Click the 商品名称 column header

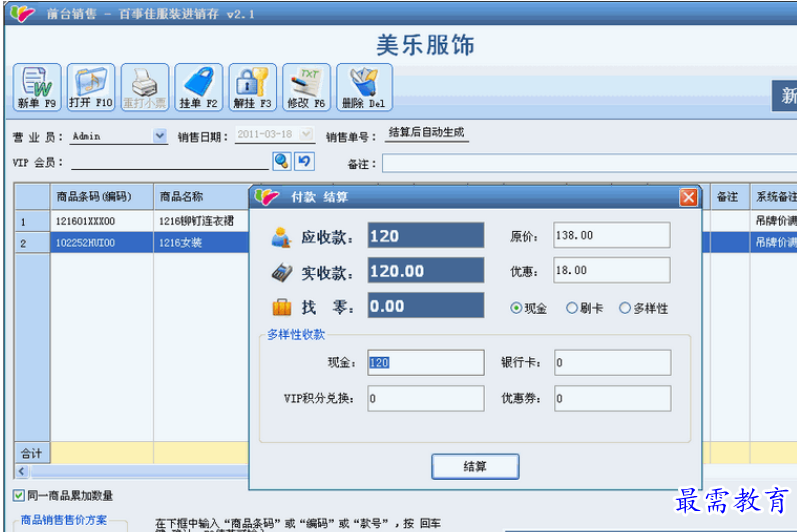pos(201,197)
